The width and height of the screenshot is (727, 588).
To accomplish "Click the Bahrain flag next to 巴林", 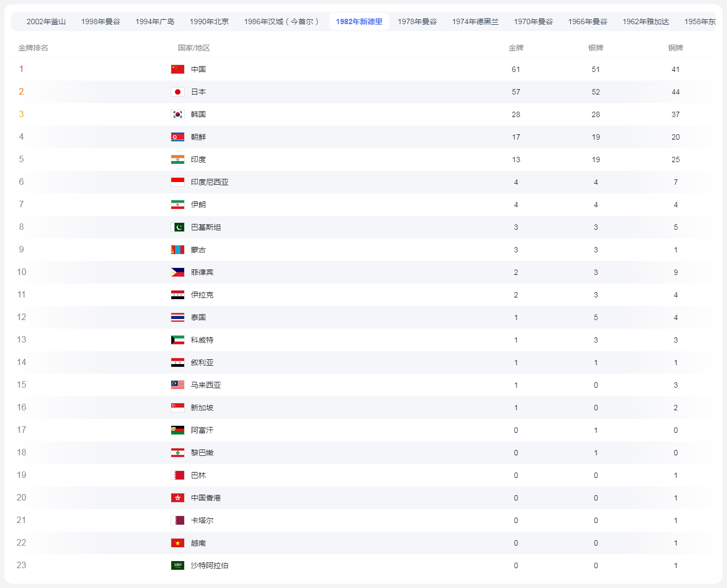I will click(x=178, y=475).
